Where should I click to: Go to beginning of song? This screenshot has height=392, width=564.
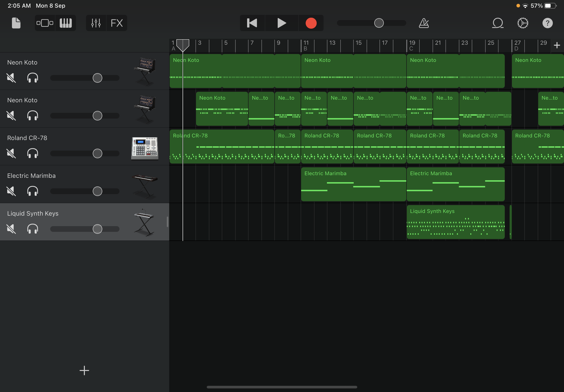252,23
